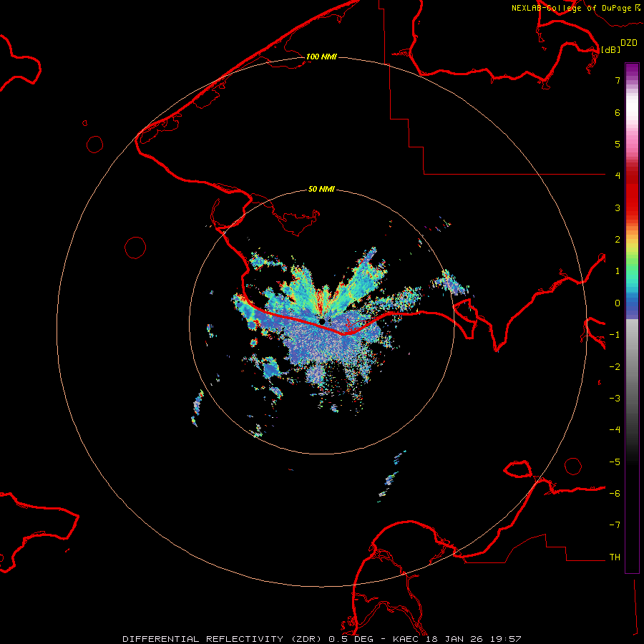The height and width of the screenshot is (644, 644).
Task: Click the 4 value on the color scale
Action: [x=618, y=175]
